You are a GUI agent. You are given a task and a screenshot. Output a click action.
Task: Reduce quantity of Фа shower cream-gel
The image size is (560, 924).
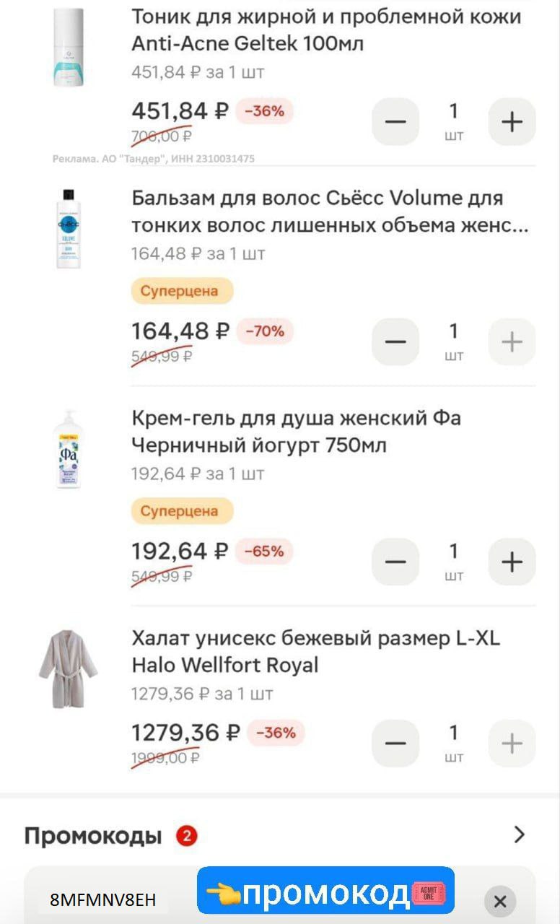click(395, 562)
